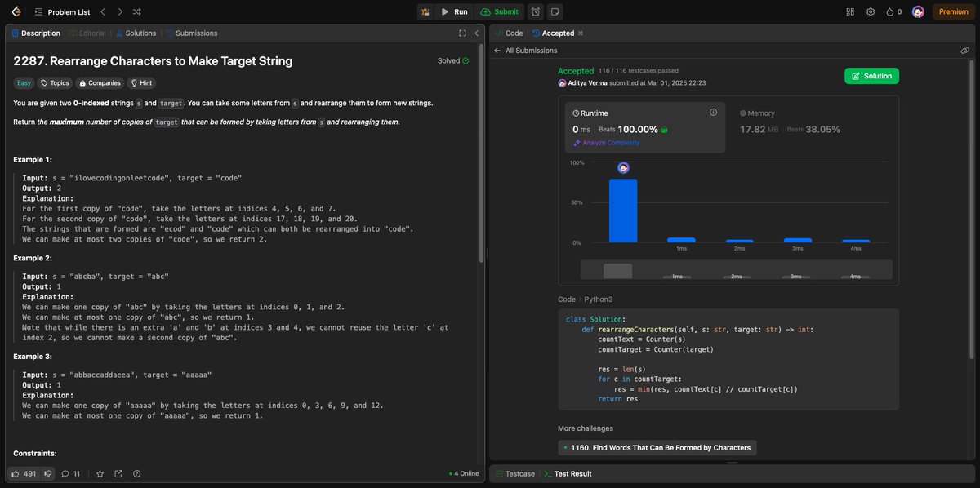Click the green Solution button

click(871, 76)
